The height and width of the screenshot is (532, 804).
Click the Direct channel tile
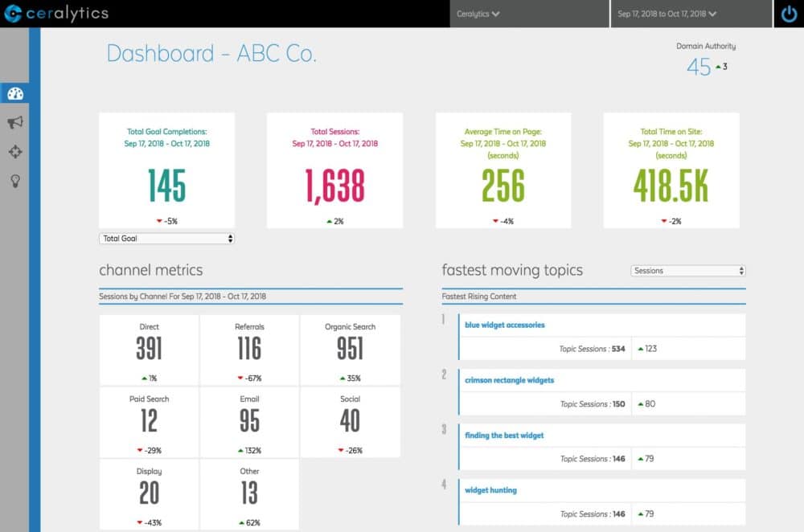(x=149, y=349)
